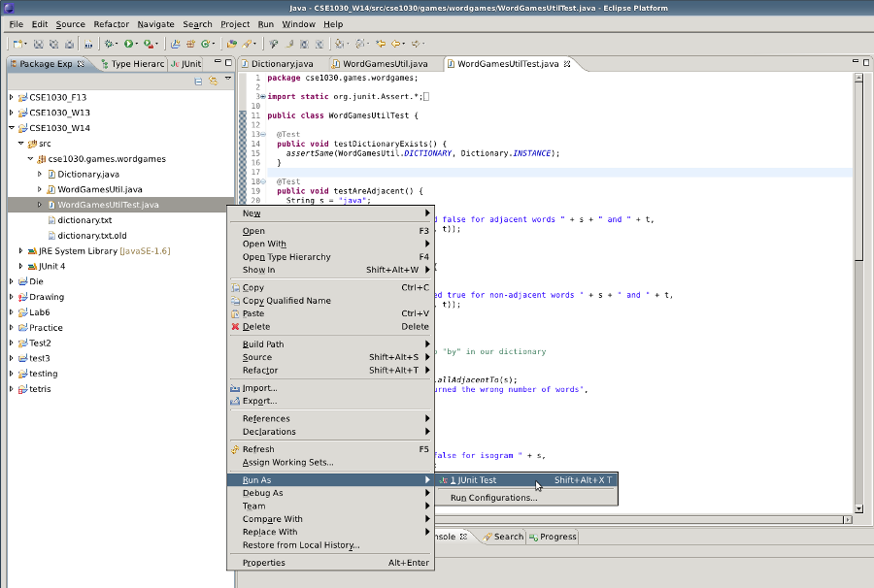This screenshot has width=874, height=588.
Task: Select Open With in context menu
Action: (330, 244)
